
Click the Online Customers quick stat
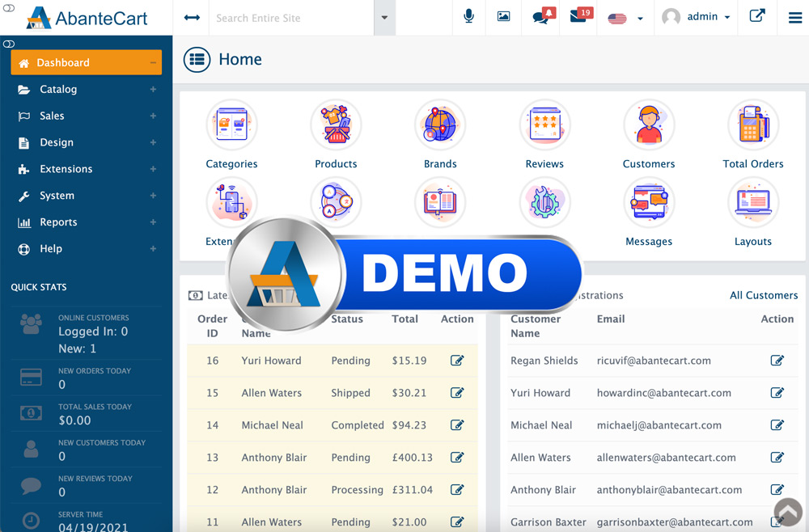87,334
